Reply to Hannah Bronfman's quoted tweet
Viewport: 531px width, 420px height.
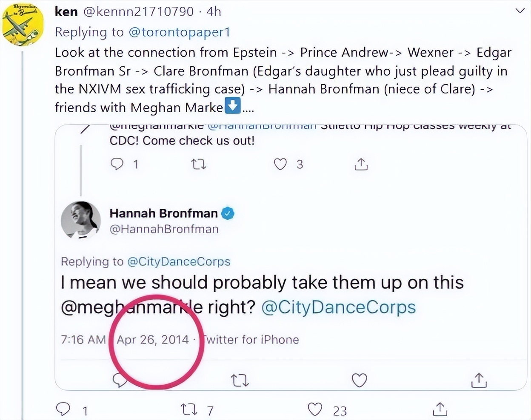(120, 380)
